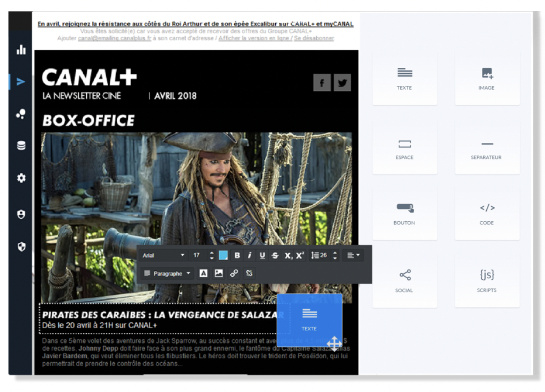Open the text alignment dropdown

click(x=353, y=255)
